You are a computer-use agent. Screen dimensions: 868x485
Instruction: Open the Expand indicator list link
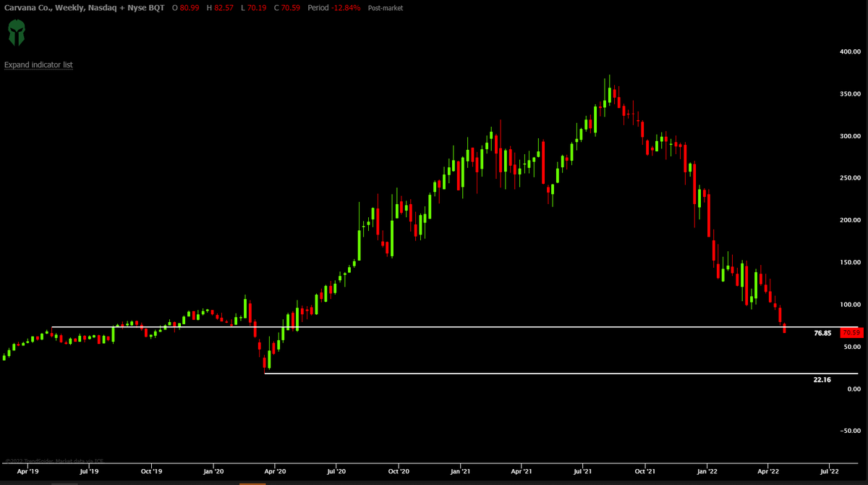(38, 65)
